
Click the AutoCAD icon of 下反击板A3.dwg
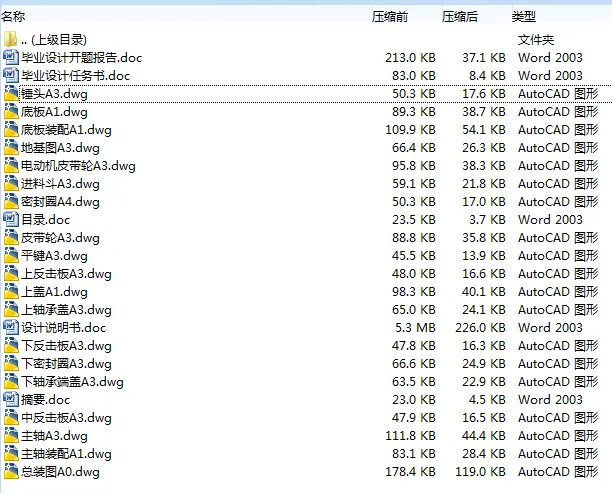click(11, 345)
